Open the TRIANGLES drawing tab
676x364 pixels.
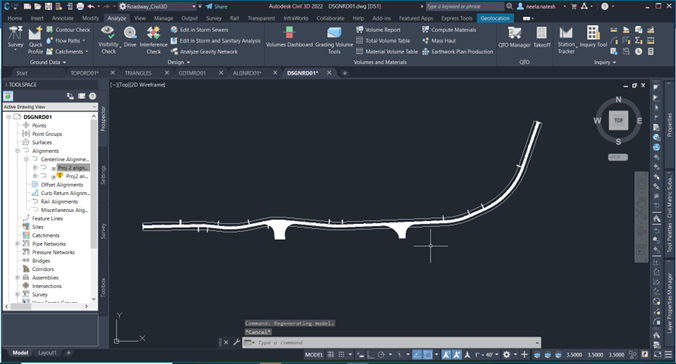click(x=138, y=73)
